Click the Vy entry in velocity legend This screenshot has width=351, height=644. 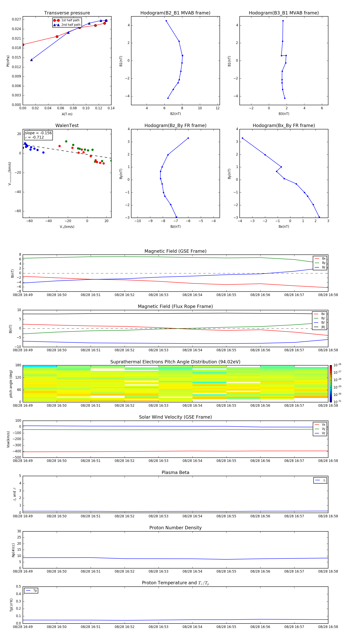[x=320, y=429]
